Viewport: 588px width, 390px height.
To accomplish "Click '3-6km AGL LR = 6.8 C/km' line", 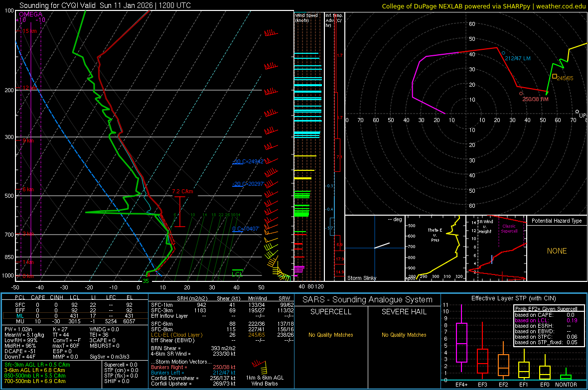I will (34, 370).
